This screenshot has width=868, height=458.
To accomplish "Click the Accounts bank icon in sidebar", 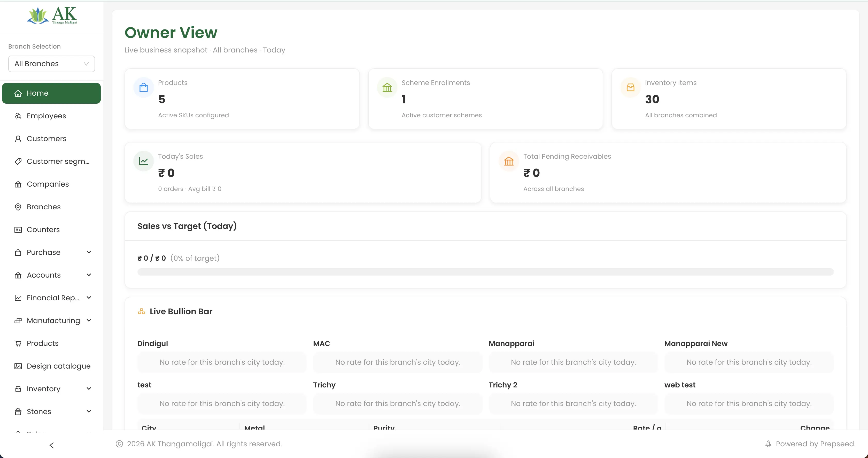I will click(x=18, y=275).
